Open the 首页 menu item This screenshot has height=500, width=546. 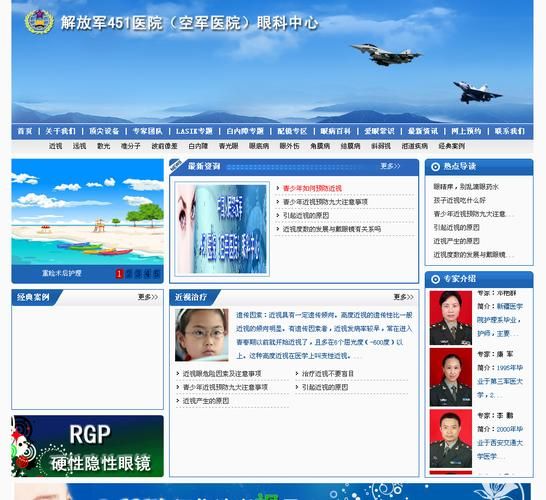[25, 131]
